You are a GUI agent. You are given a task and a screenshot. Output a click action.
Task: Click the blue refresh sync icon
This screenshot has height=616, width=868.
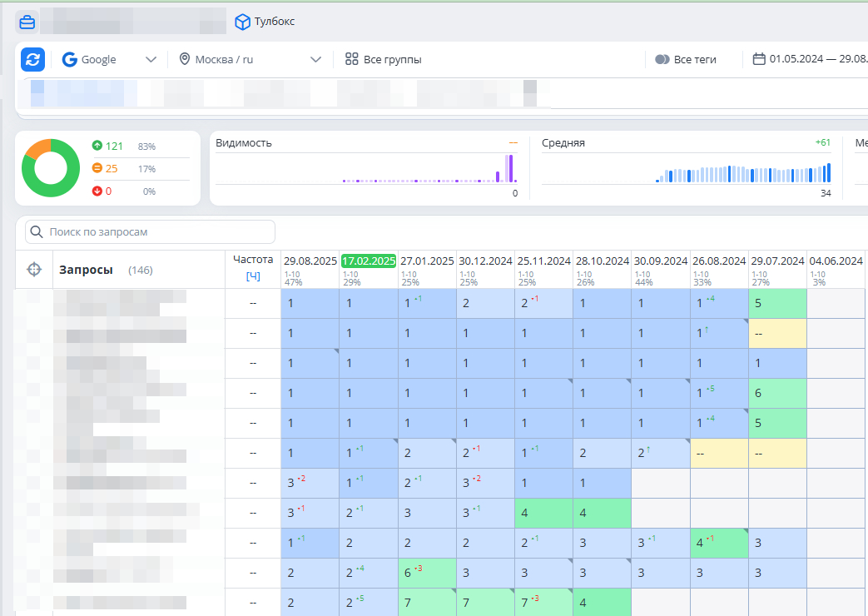32,59
